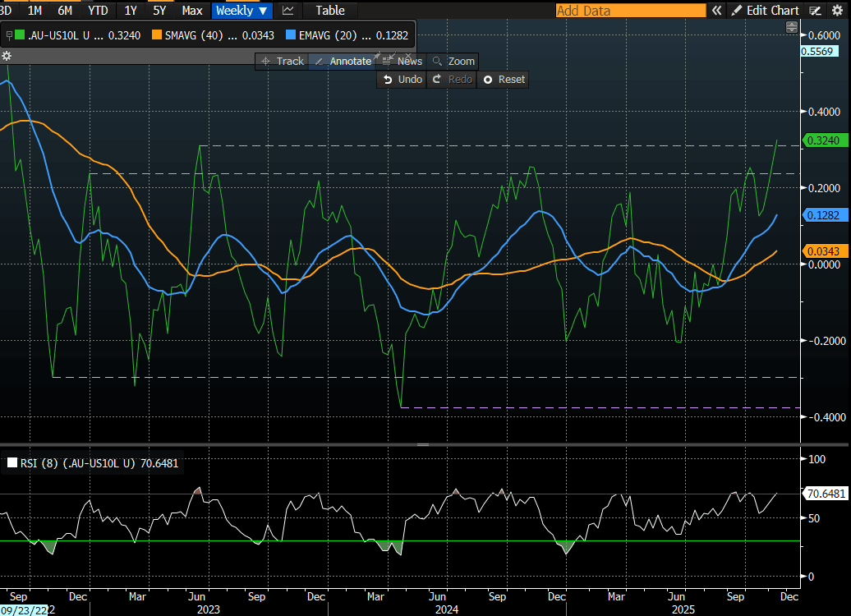The width and height of the screenshot is (851, 616).
Task: Click the Undo arrow button
Action: (x=402, y=80)
